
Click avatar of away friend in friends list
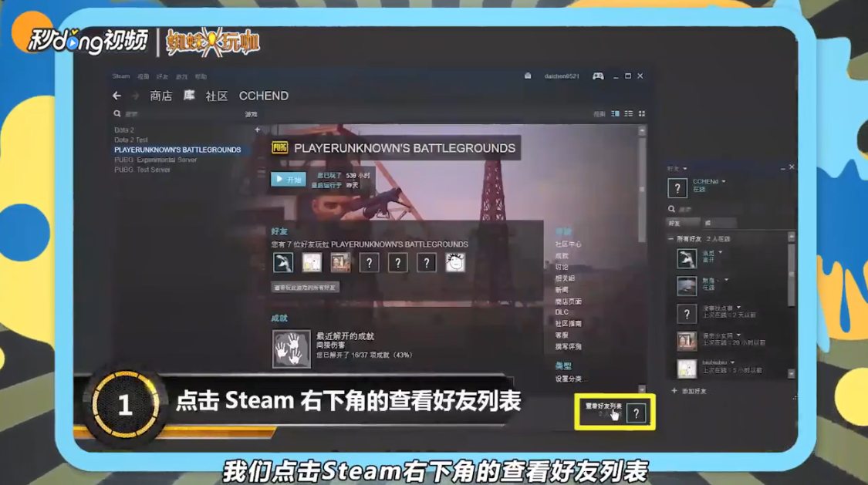[687, 258]
